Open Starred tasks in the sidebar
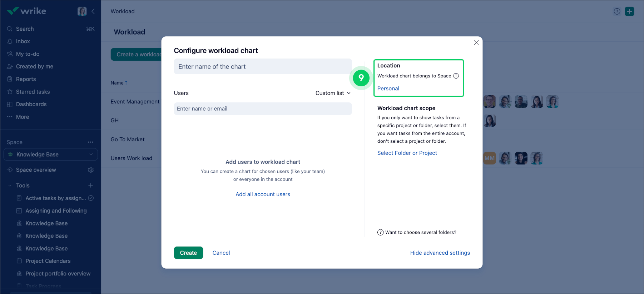644x294 pixels. 33,92
